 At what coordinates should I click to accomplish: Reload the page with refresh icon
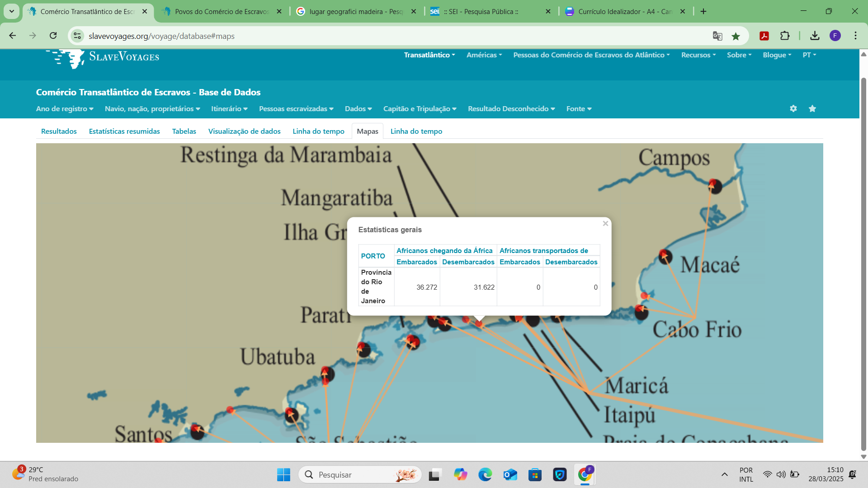click(x=53, y=36)
